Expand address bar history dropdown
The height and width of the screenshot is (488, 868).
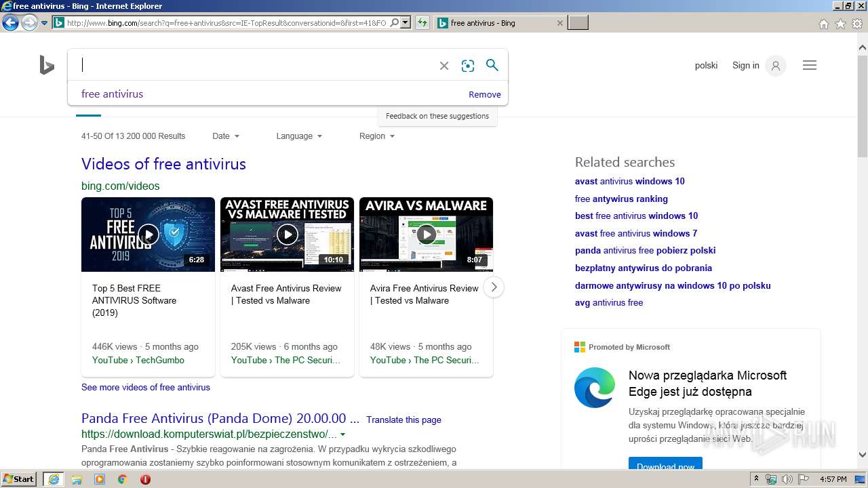406,23
